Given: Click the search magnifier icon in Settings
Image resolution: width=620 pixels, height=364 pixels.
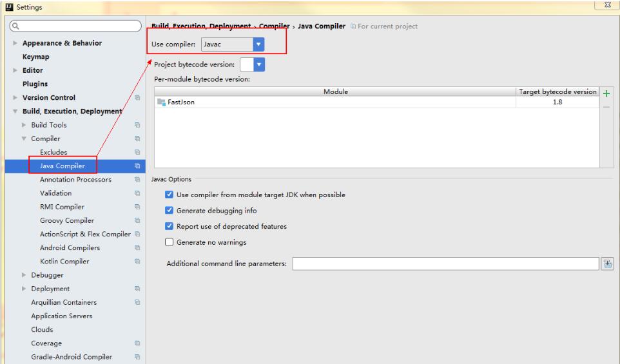Looking at the screenshot, I should (x=15, y=26).
